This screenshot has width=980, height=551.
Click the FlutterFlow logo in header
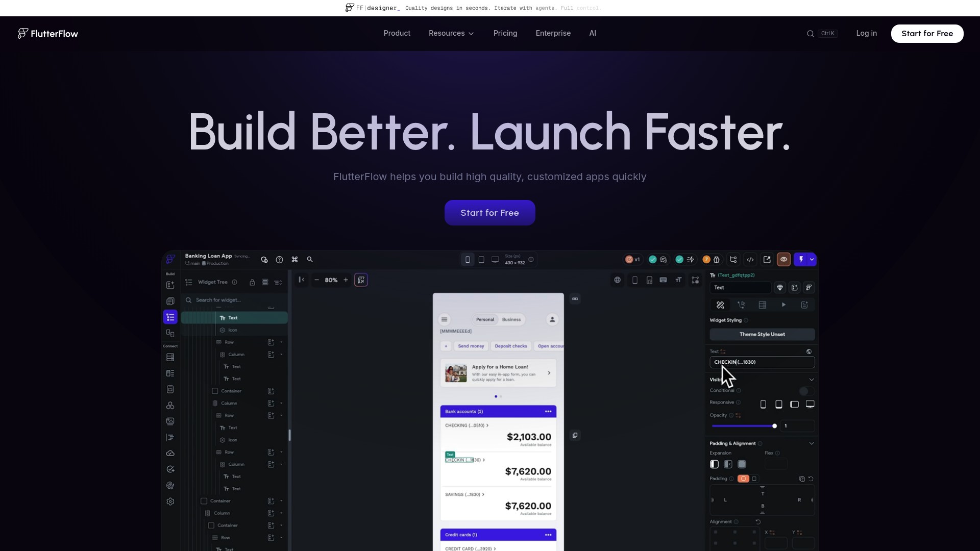(x=48, y=34)
